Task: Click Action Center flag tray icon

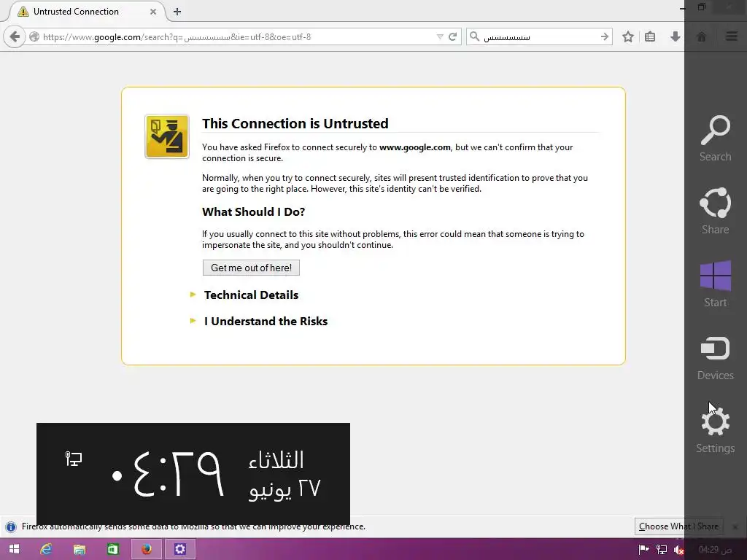Action: [643, 550]
